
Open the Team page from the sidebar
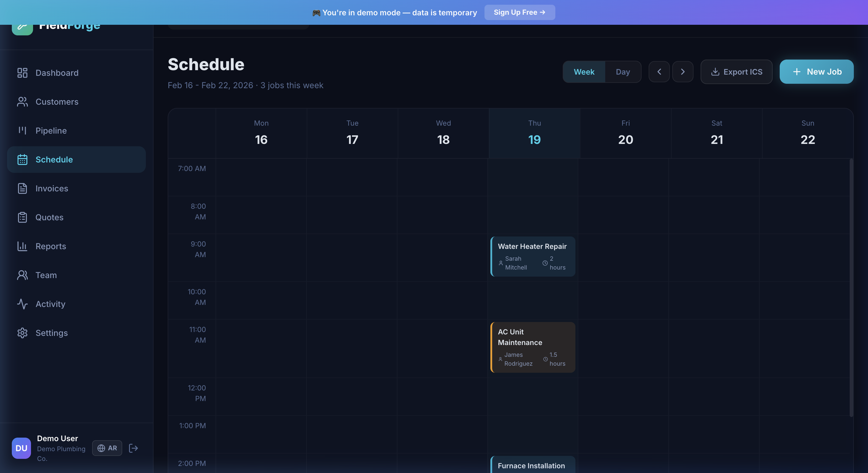(46, 275)
